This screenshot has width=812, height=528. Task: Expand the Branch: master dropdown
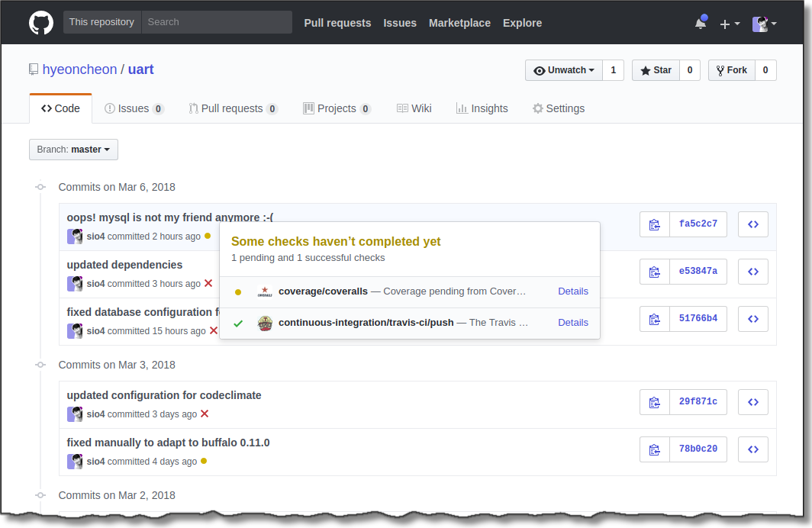[x=73, y=150]
